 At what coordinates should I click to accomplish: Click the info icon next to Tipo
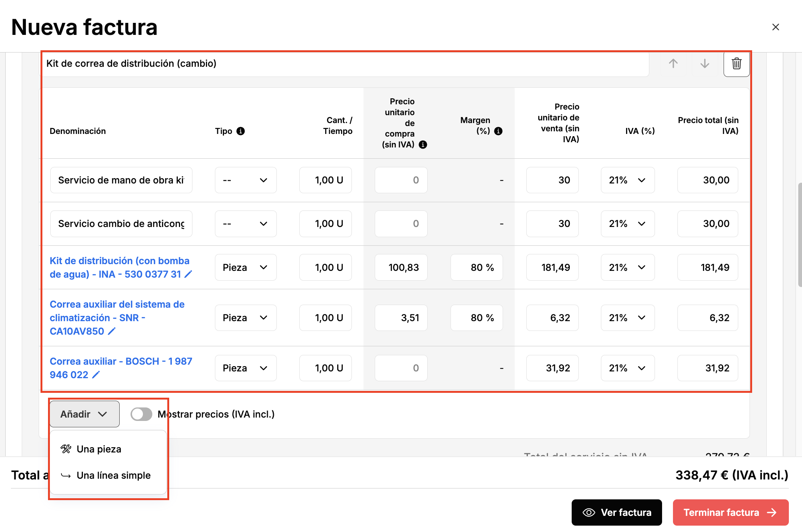(x=241, y=131)
